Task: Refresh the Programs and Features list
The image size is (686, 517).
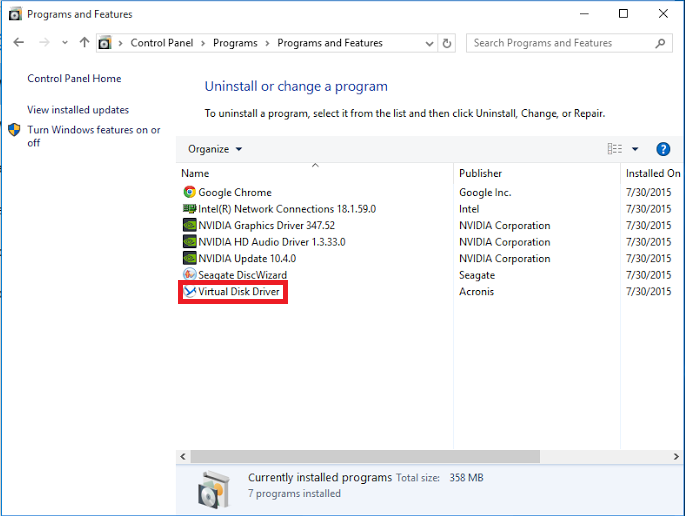Action: 447,43
